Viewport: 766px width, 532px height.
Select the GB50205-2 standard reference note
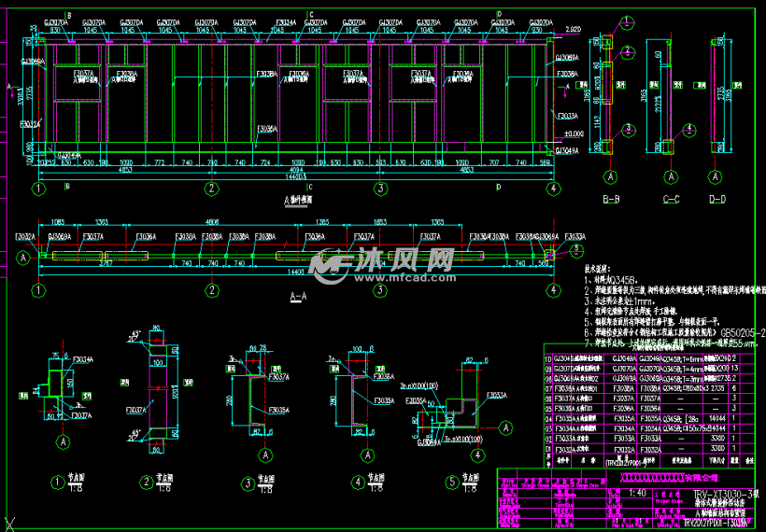pos(742,332)
